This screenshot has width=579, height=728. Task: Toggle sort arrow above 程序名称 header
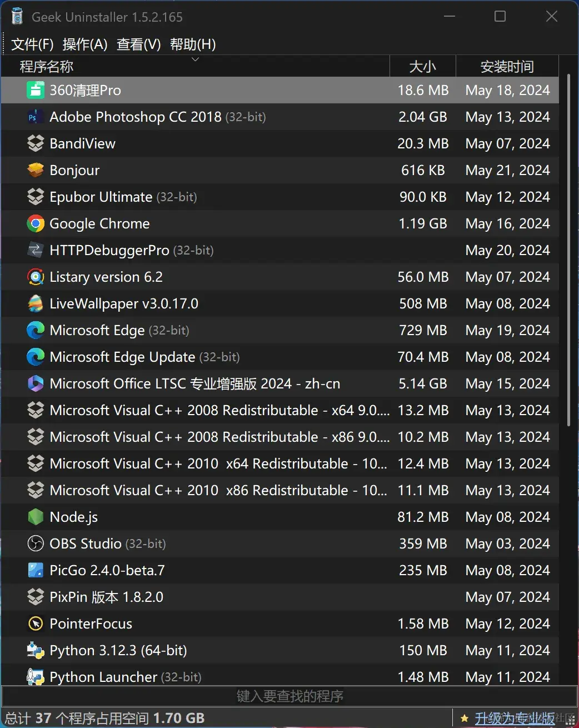pyautogui.click(x=195, y=59)
